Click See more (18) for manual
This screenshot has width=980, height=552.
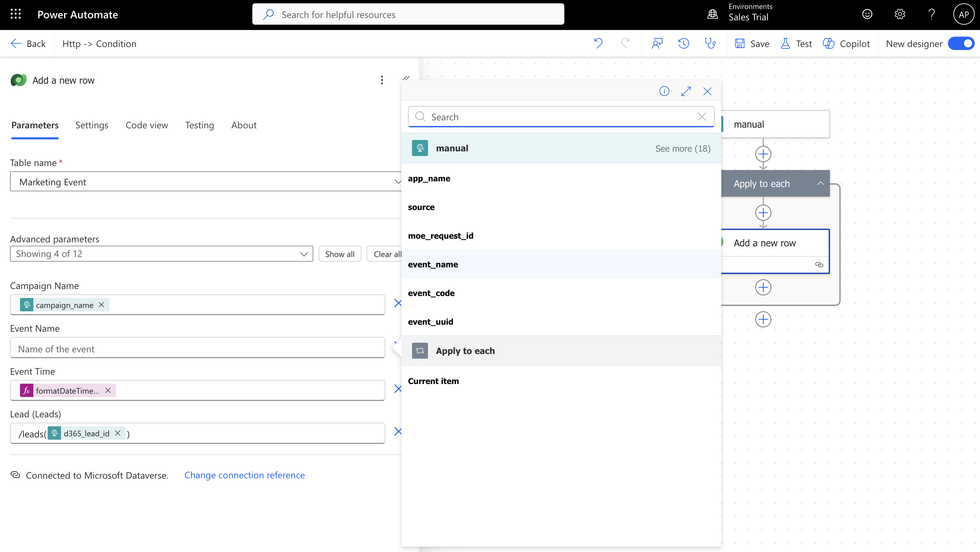click(x=683, y=148)
